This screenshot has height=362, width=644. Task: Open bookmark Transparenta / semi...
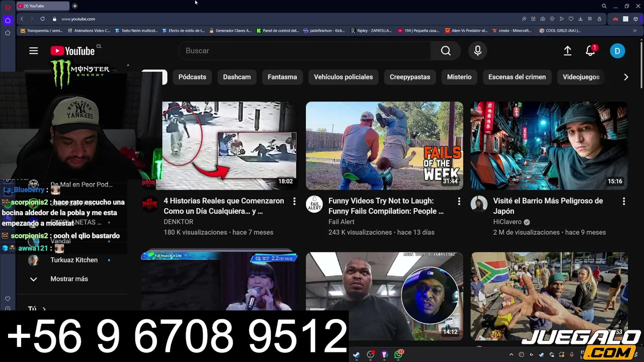click(41, 31)
